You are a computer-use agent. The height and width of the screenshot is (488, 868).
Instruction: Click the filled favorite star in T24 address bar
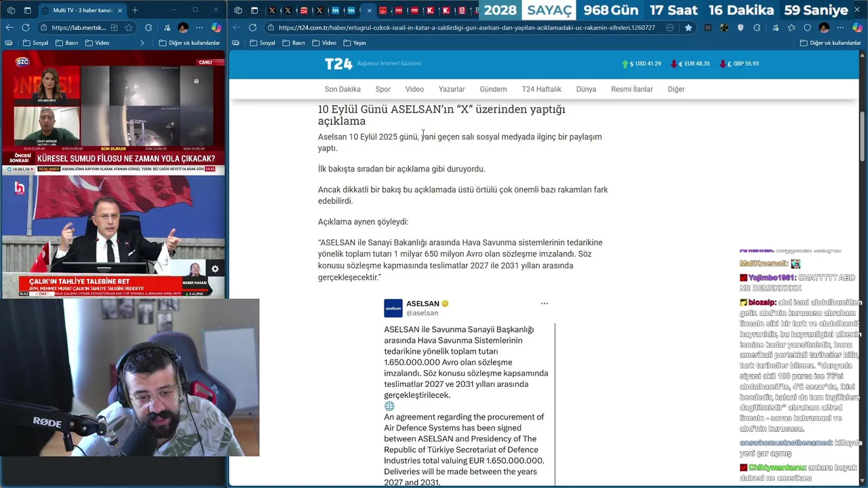coord(688,28)
